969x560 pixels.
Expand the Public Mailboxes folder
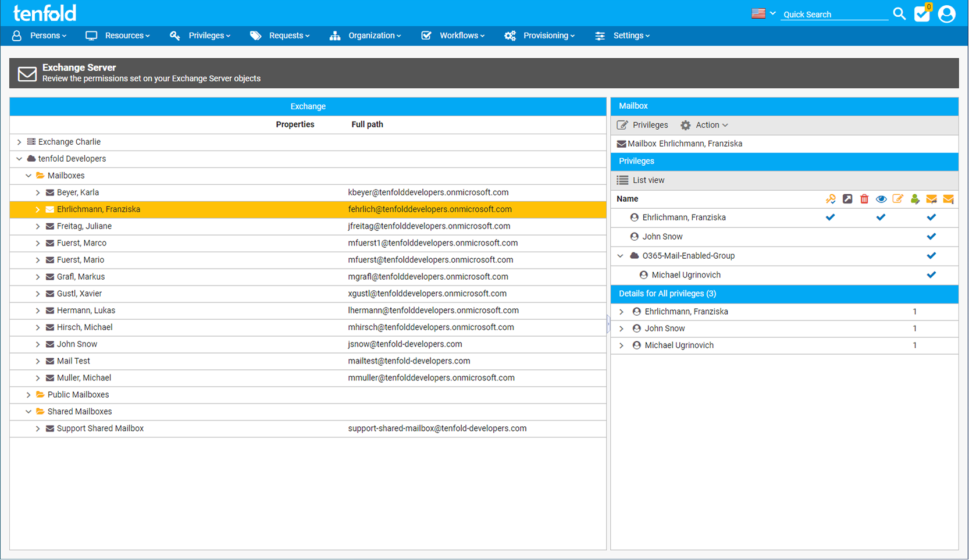[x=28, y=395]
